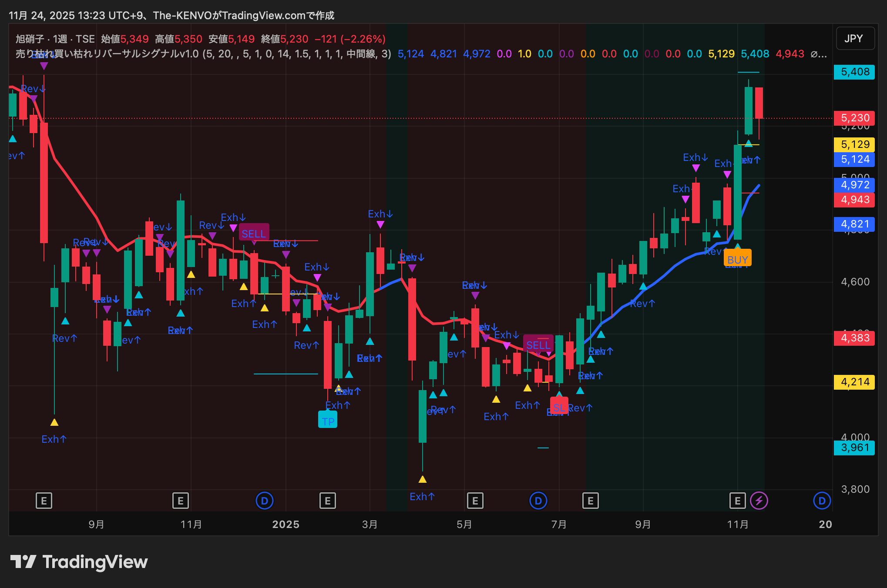Click the dividend D marker left of 2025
The image size is (887, 588).
tap(264, 501)
